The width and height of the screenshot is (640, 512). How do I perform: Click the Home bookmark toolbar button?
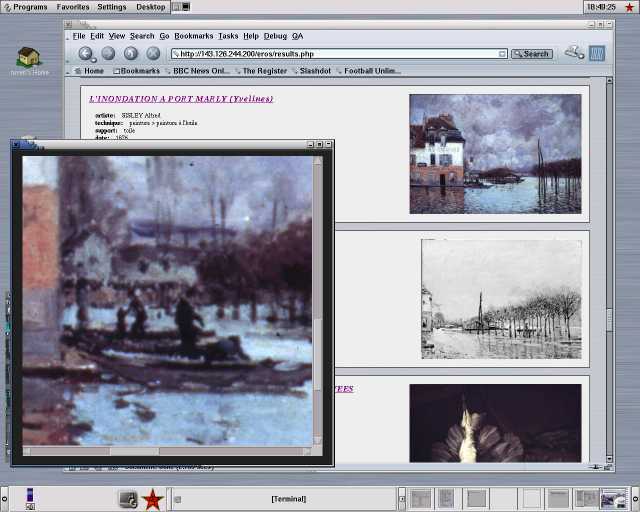(89, 71)
